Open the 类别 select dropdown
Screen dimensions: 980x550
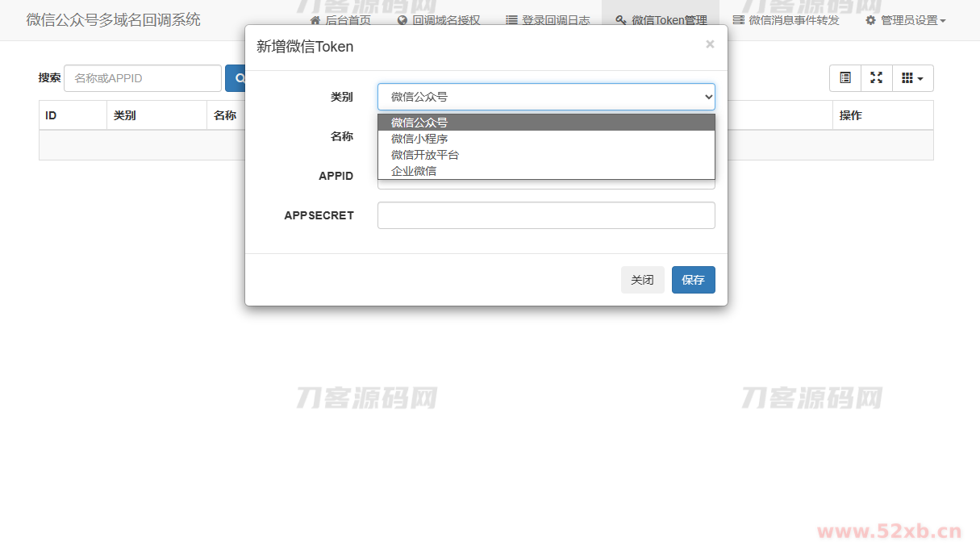[546, 97]
